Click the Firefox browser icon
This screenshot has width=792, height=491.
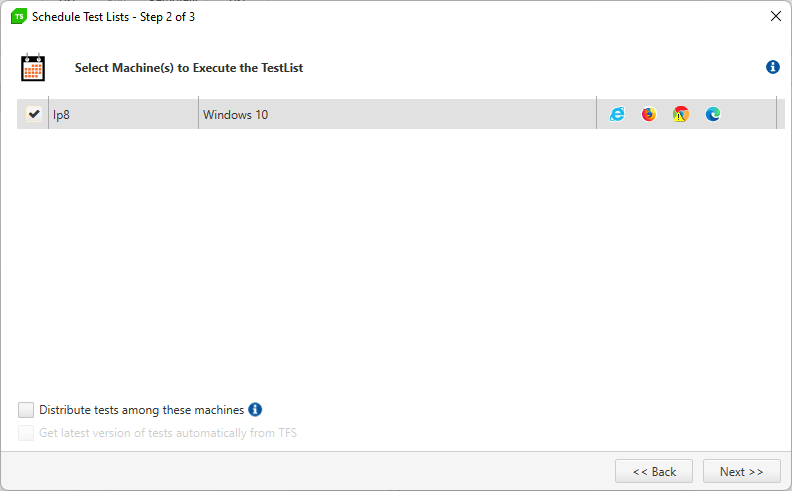point(649,114)
